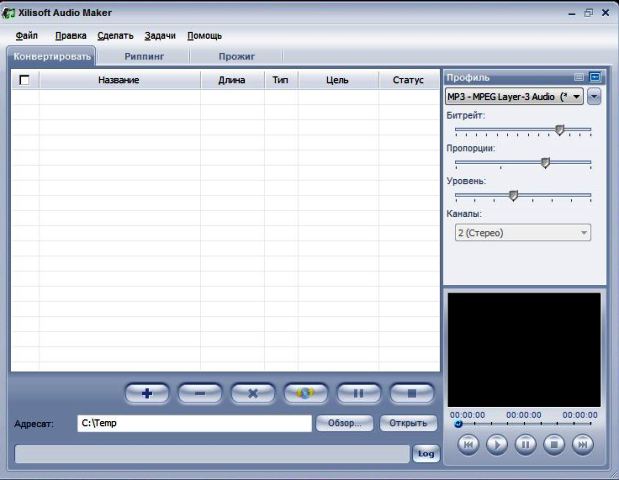Screen dimensions: 619x480
Task: Click the Обзор... browse button
Action: click(x=344, y=423)
